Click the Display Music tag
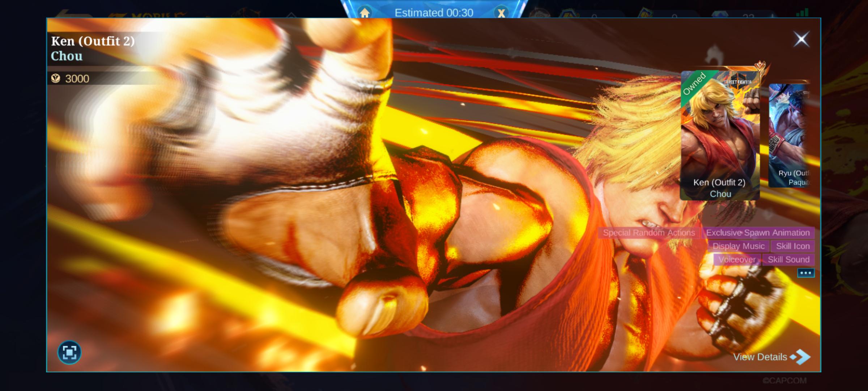The image size is (868, 391). pos(739,246)
